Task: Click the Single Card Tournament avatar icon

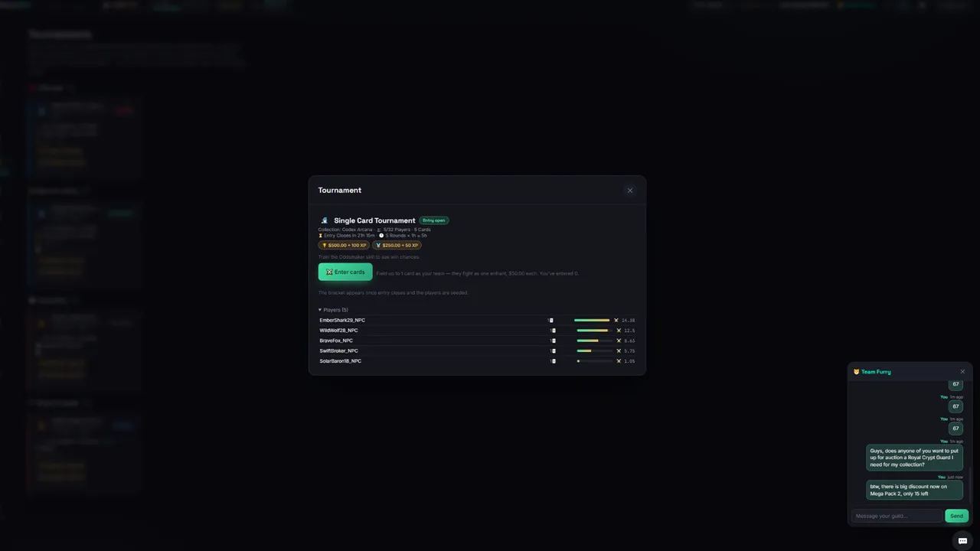Action: [325, 220]
